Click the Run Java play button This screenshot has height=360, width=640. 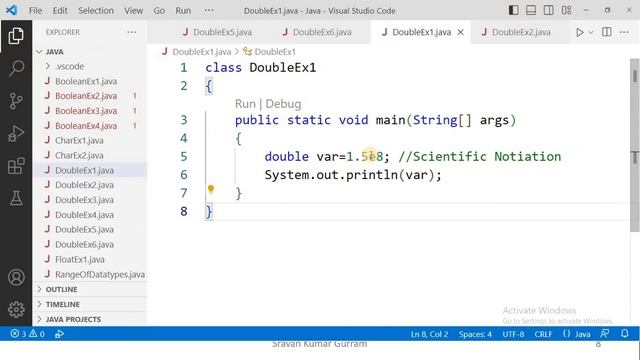579,32
